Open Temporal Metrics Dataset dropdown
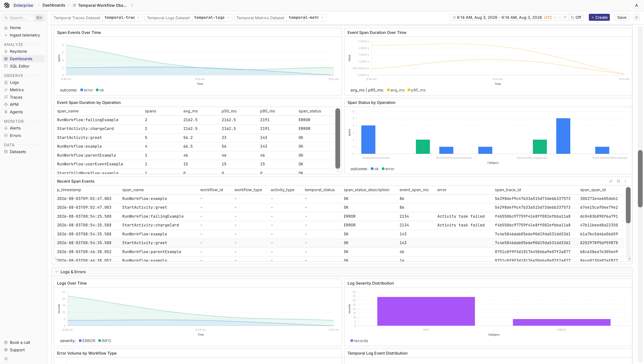The height and width of the screenshot is (364, 644). tap(306, 17)
